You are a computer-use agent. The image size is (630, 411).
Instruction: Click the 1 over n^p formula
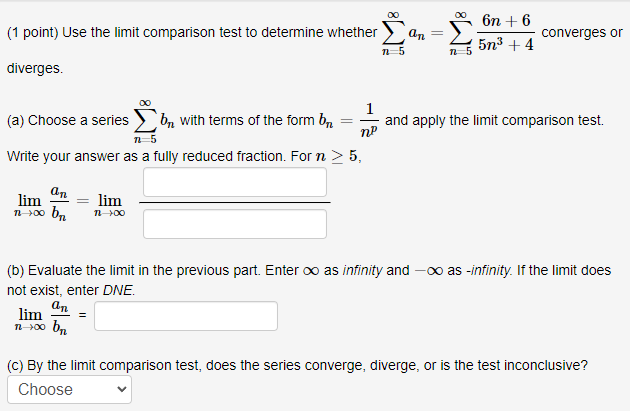tap(369, 120)
